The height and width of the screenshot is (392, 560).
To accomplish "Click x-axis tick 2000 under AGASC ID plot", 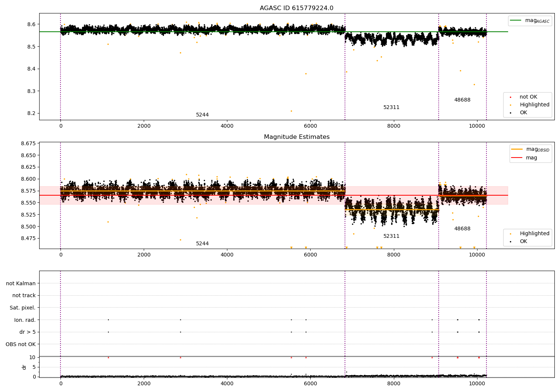I will (144, 126).
